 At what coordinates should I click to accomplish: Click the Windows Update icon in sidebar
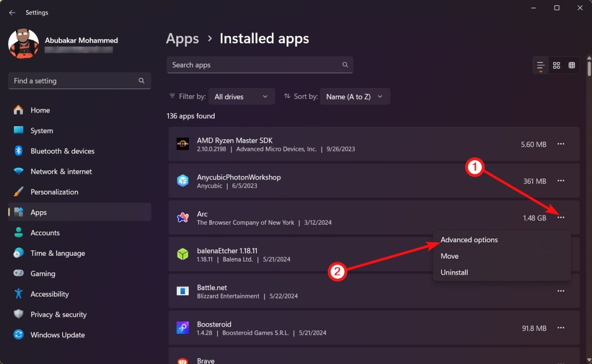coord(19,335)
